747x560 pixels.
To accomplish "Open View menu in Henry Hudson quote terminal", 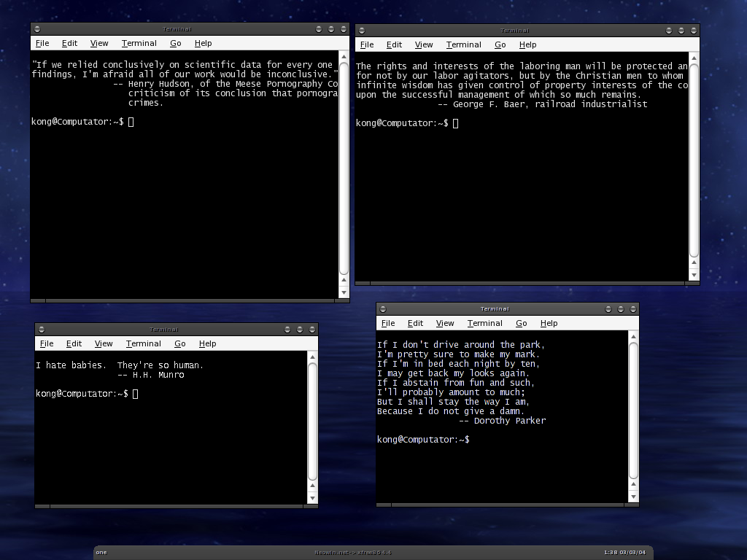I will 99,43.
